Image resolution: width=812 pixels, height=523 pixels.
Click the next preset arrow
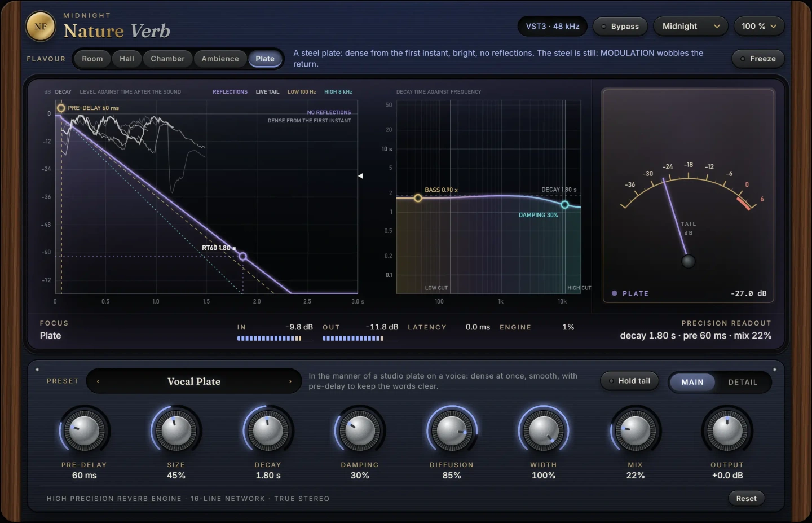pos(290,381)
